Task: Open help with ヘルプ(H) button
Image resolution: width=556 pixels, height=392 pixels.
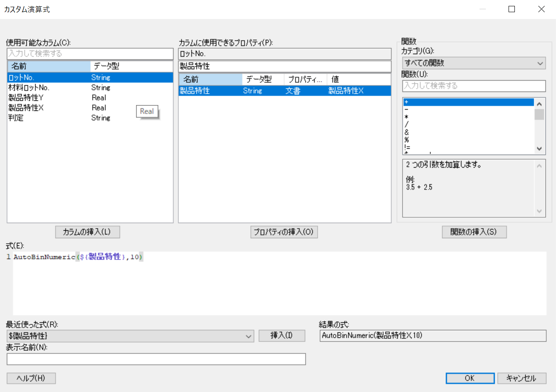Action: pyautogui.click(x=31, y=378)
